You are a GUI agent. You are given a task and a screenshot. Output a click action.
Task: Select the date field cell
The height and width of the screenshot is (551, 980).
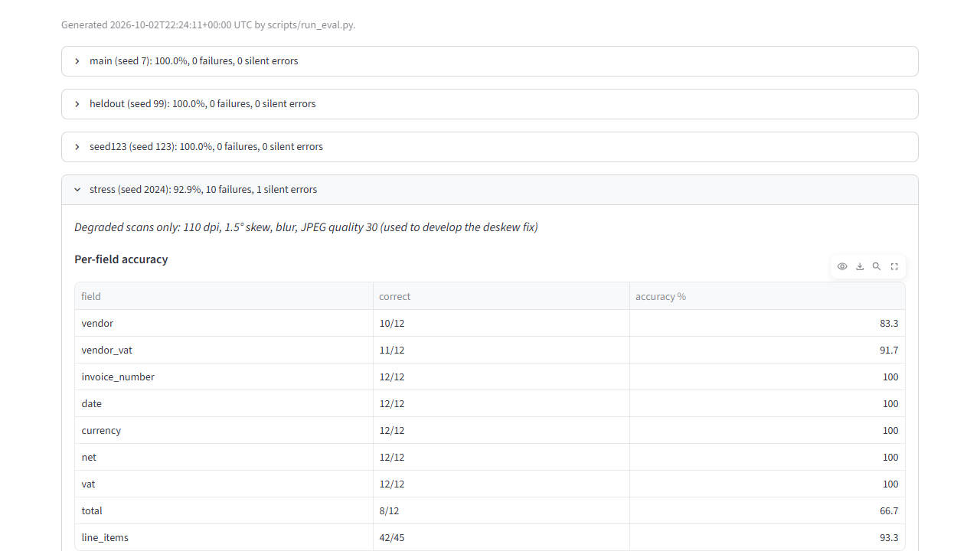224,403
